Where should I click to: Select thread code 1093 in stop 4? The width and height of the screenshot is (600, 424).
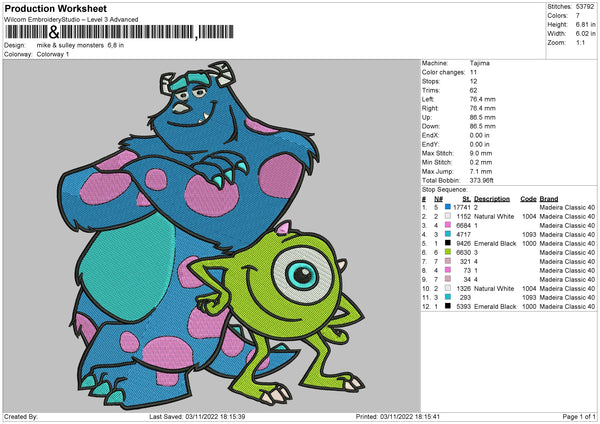tap(529, 235)
